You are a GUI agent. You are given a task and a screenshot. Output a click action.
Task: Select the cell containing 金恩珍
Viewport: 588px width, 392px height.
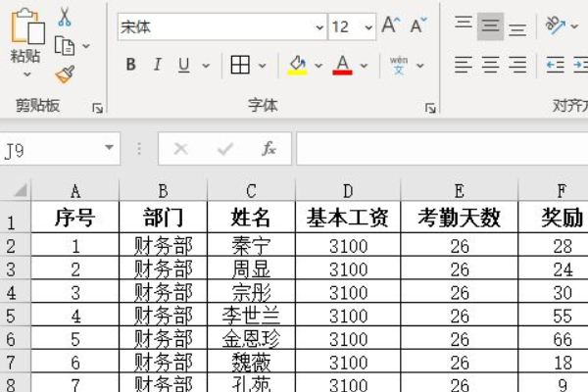tap(251, 338)
